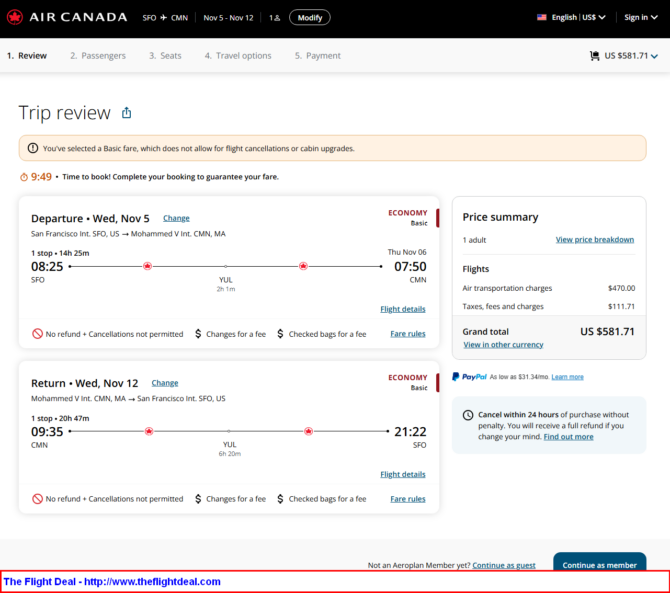This screenshot has width=670, height=593.
Task: Select the 2. Passengers step
Action: point(98,56)
